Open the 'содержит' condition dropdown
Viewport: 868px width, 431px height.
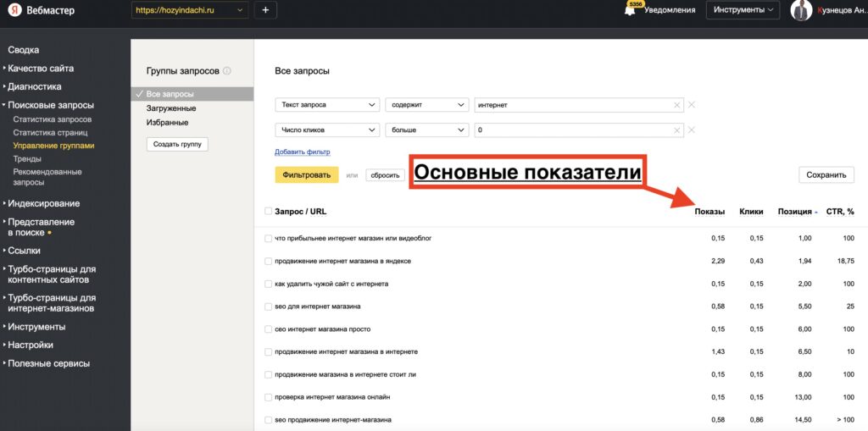[x=427, y=104]
